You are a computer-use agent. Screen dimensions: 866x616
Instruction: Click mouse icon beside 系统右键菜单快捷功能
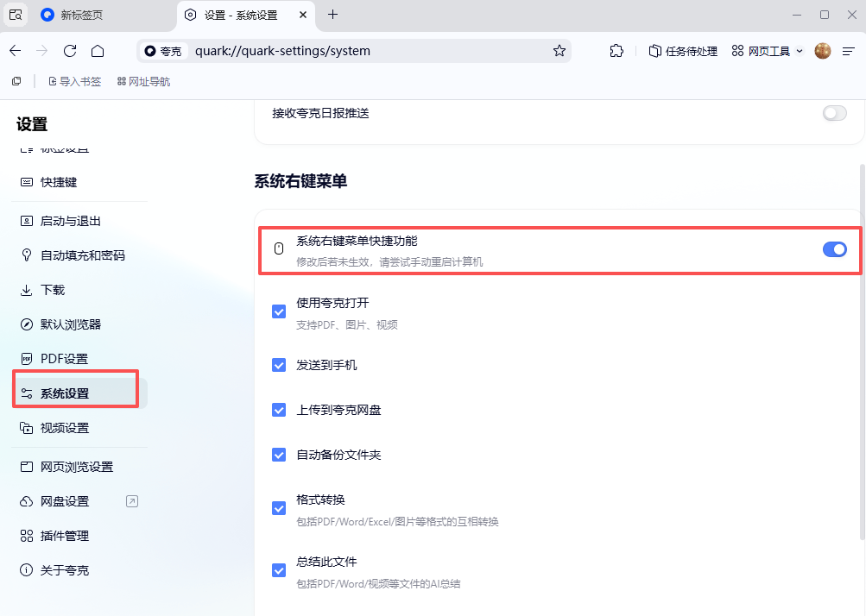click(x=279, y=249)
